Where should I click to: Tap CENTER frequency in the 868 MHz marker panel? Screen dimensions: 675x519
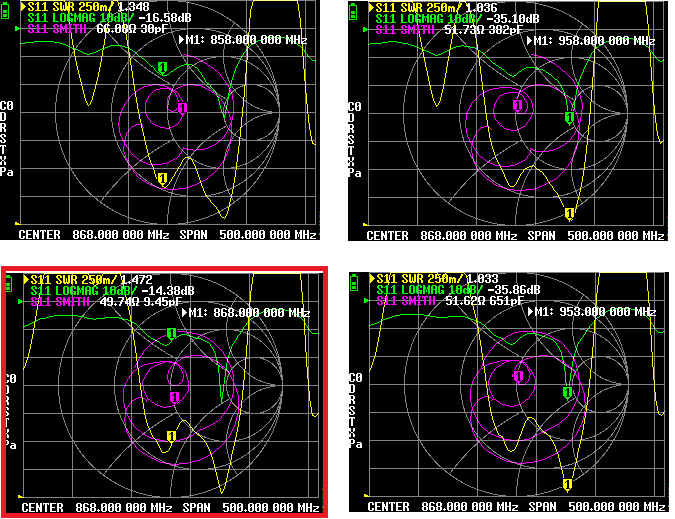point(97,508)
